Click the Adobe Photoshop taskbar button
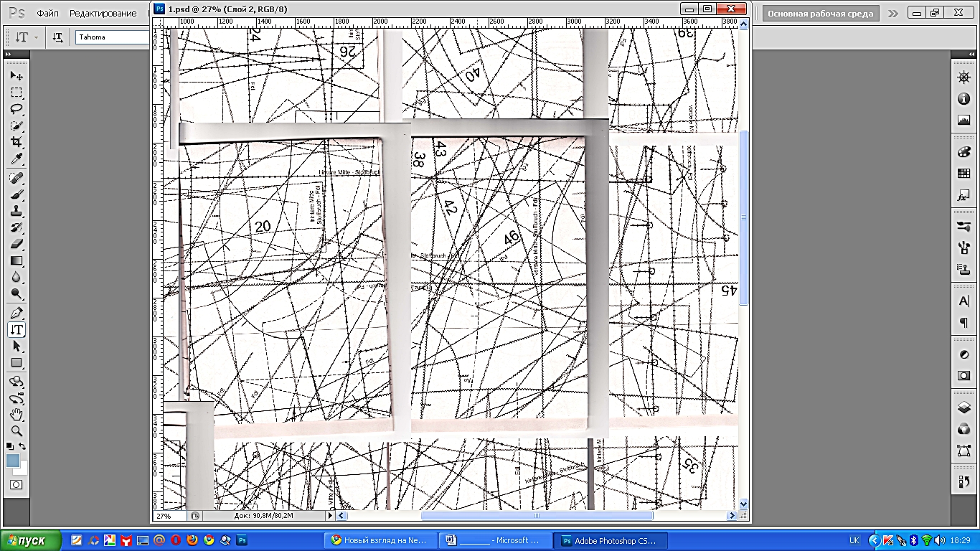Screen dimensions: 980x551 coord(611,540)
